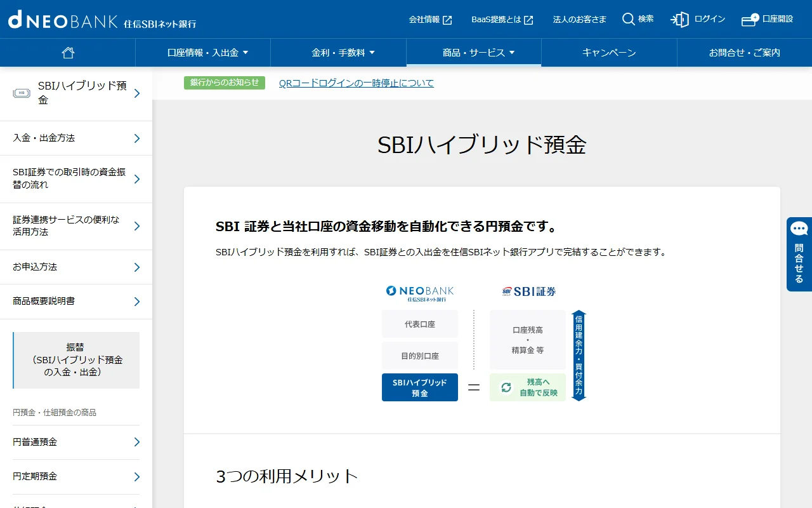
Task: Click the SBIハイブリッド預金 sidebar top item
Action: [x=76, y=93]
